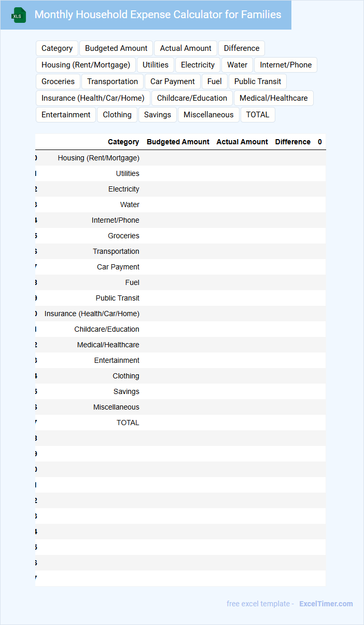Select the TOTAL tag button
Image resolution: width=364 pixels, height=625 pixels.
[x=258, y=115]
